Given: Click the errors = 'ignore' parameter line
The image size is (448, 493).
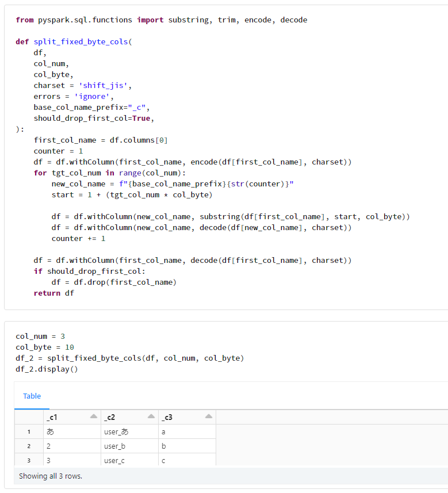Looking at the screenshot, I should pos(74,97).
